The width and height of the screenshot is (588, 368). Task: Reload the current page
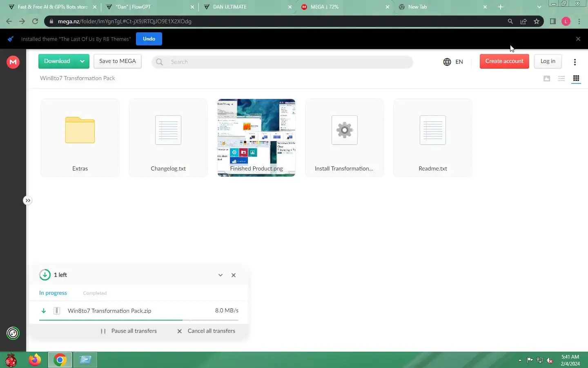[35, 21]
